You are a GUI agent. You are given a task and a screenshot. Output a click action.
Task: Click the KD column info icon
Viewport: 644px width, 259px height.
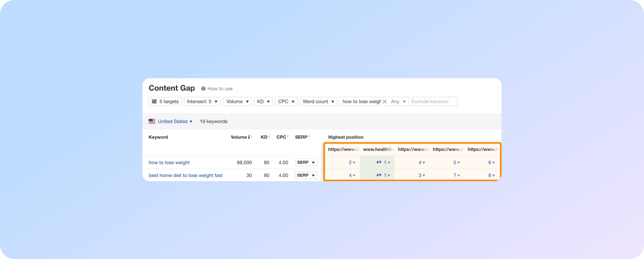coord(269,136)
